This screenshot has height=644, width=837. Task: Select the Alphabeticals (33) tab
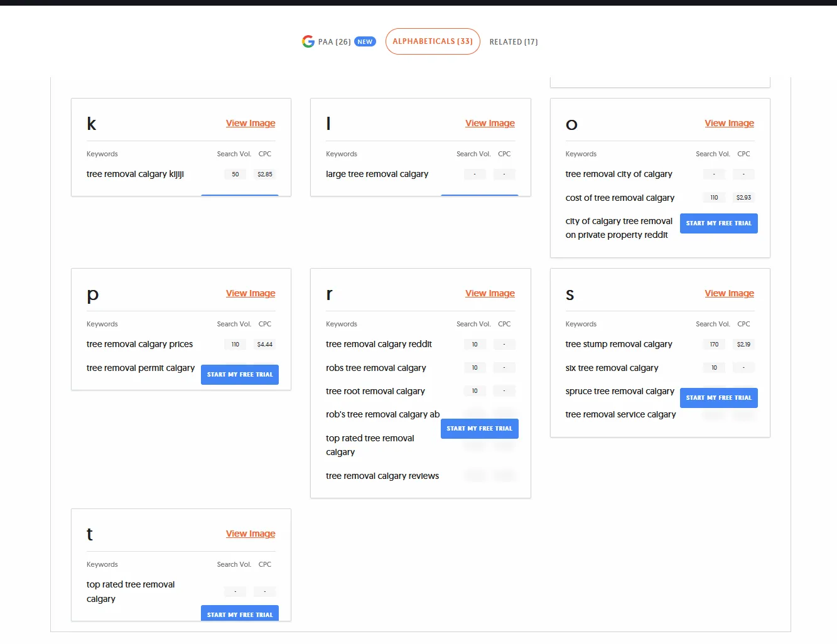point(433,41)
